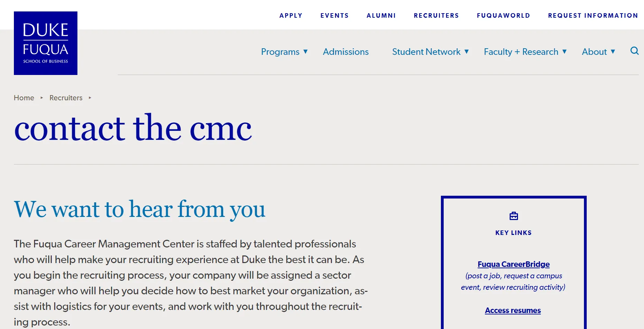The image size is (644, 329).
Task: Open the Events link
Action: [x=334, y=16]
